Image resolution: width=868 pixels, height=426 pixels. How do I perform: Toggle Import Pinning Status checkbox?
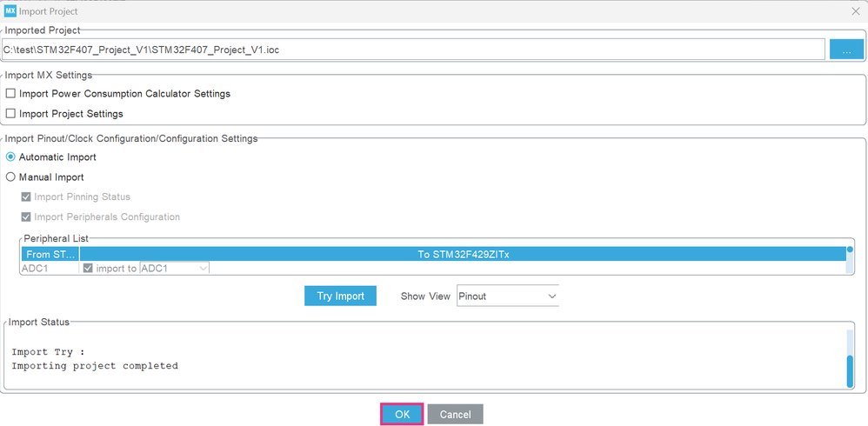(25, 197)
